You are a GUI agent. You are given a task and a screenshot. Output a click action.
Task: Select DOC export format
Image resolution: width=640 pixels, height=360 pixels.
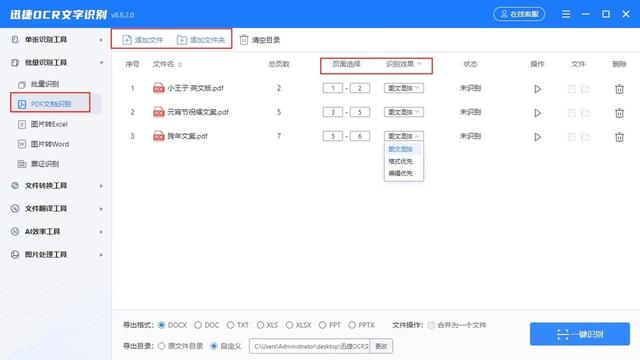[198, 325]
